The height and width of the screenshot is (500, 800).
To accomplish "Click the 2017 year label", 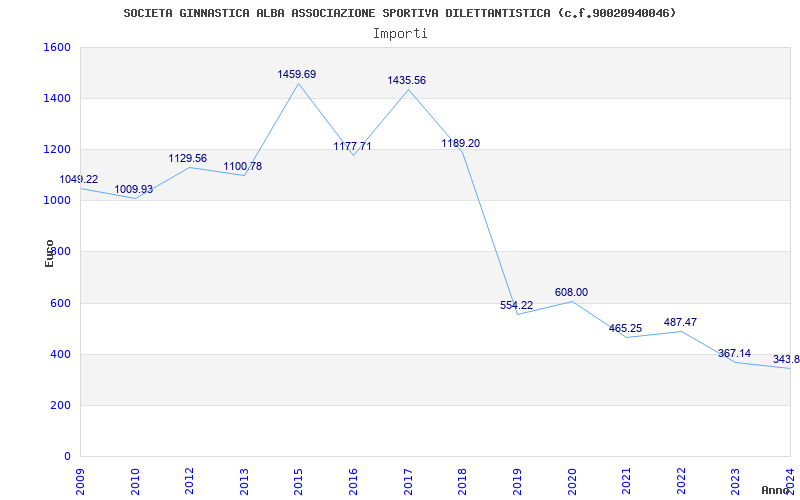I will (x=408, y=482).
